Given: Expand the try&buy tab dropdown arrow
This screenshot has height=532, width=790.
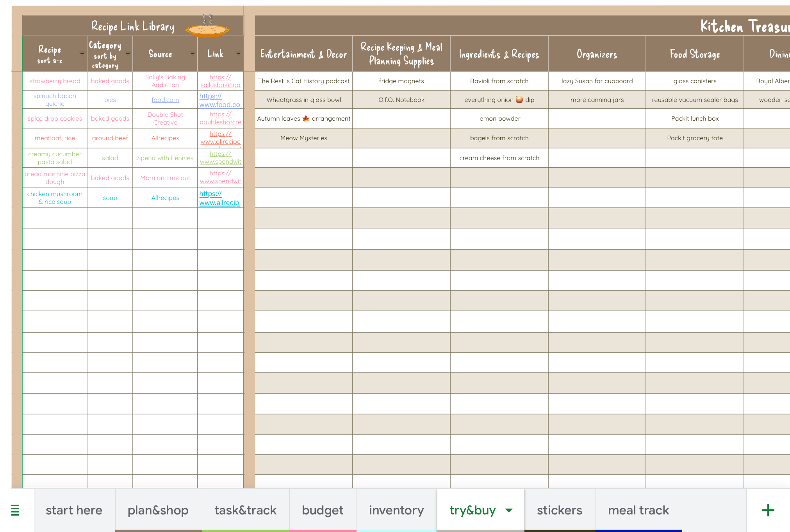Looking at the screenshot, I should pos(509,510).
